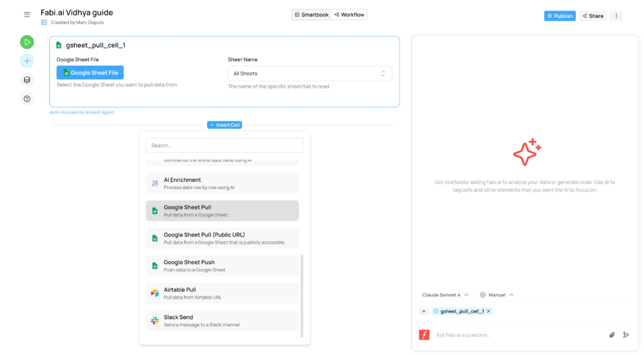Screen dimensions: 644x355
Task: Publish the smartbook
Action: (x=560, y=16)
